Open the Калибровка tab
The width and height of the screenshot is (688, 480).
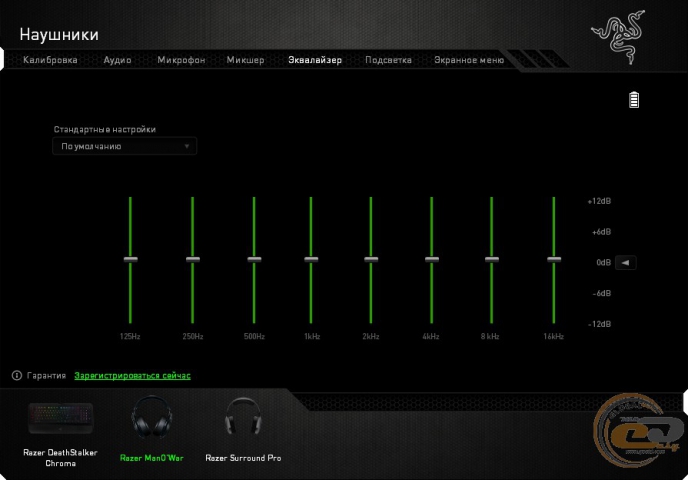(50, 60)
